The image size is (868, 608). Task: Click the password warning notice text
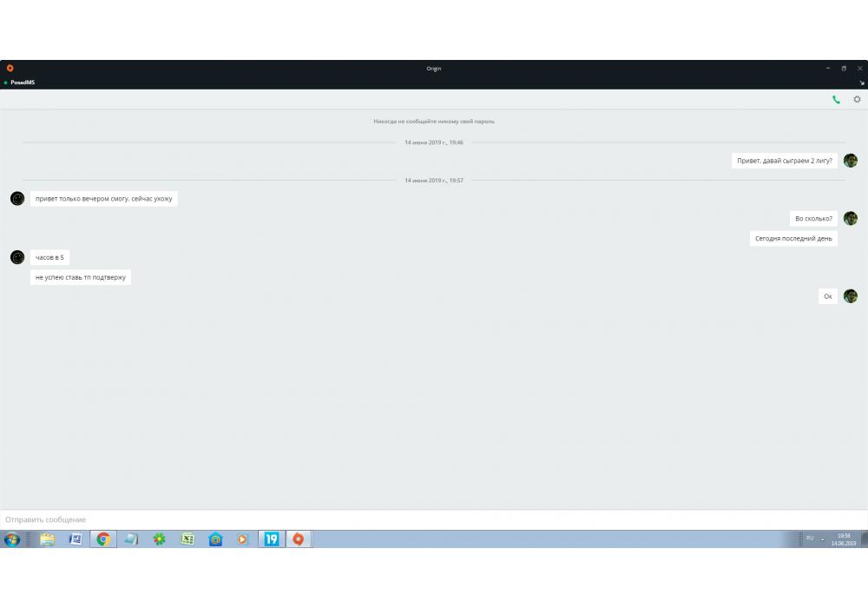[434, 122]
